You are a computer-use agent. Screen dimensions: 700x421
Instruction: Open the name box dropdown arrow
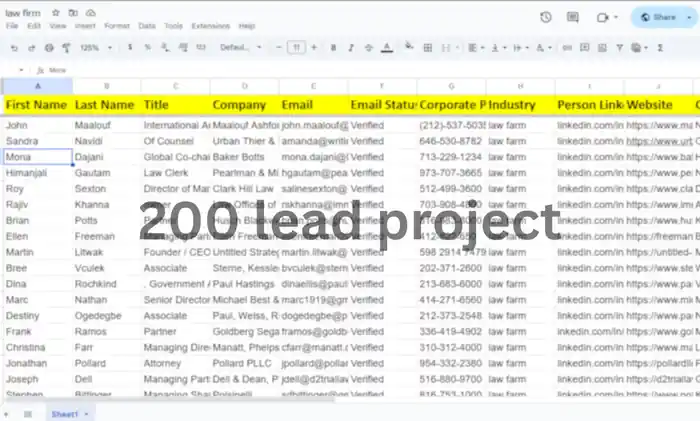21,70
